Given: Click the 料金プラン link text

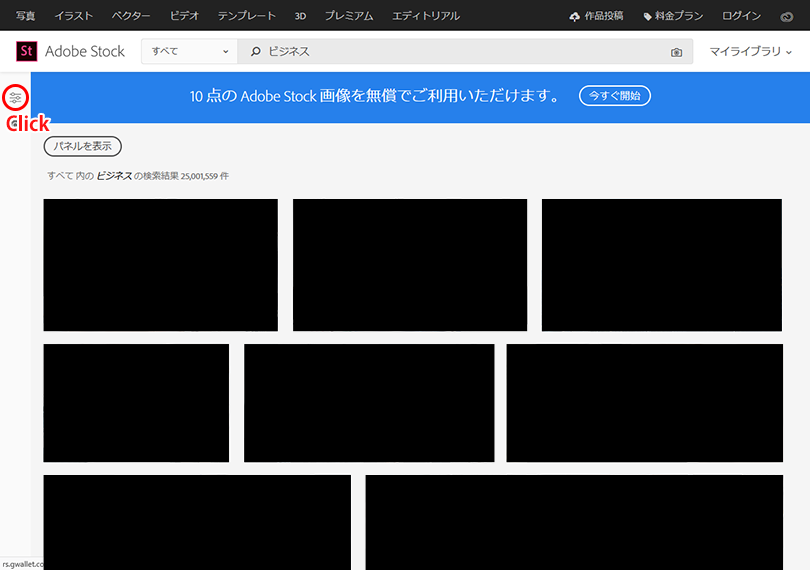Looking at the screenshot, I should point(679,16).
